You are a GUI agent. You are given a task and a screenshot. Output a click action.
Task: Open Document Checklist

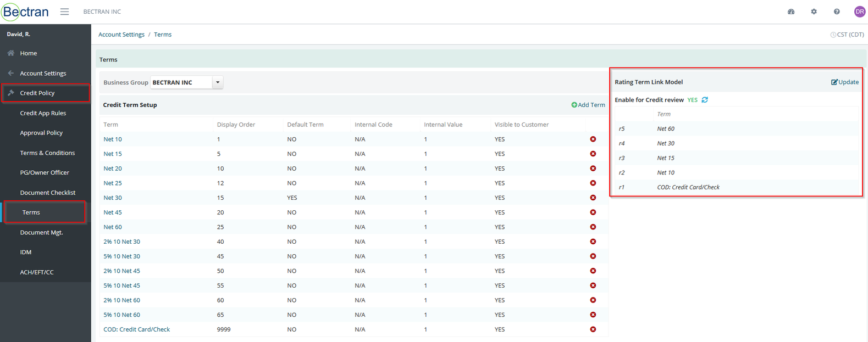point(48,193)
